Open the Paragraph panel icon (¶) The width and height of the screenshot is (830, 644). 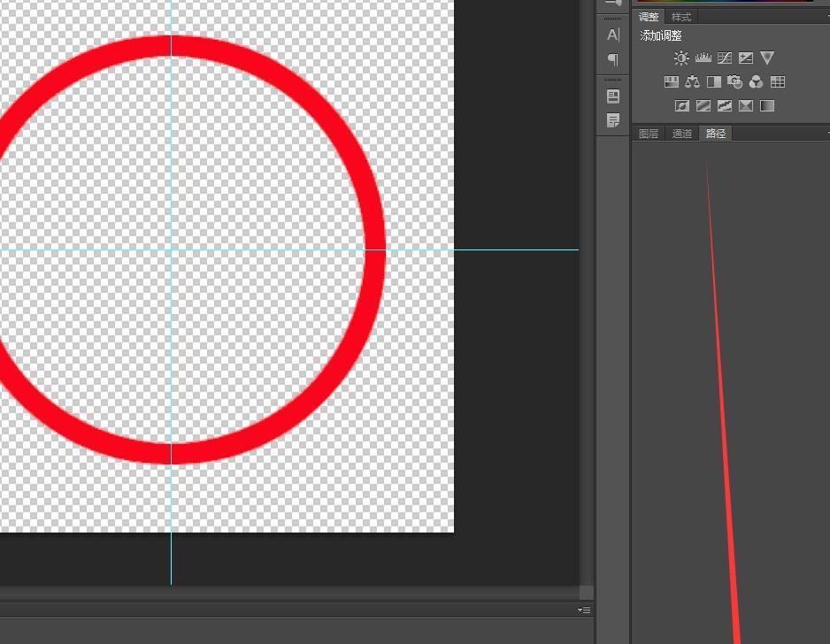point(613,59)
